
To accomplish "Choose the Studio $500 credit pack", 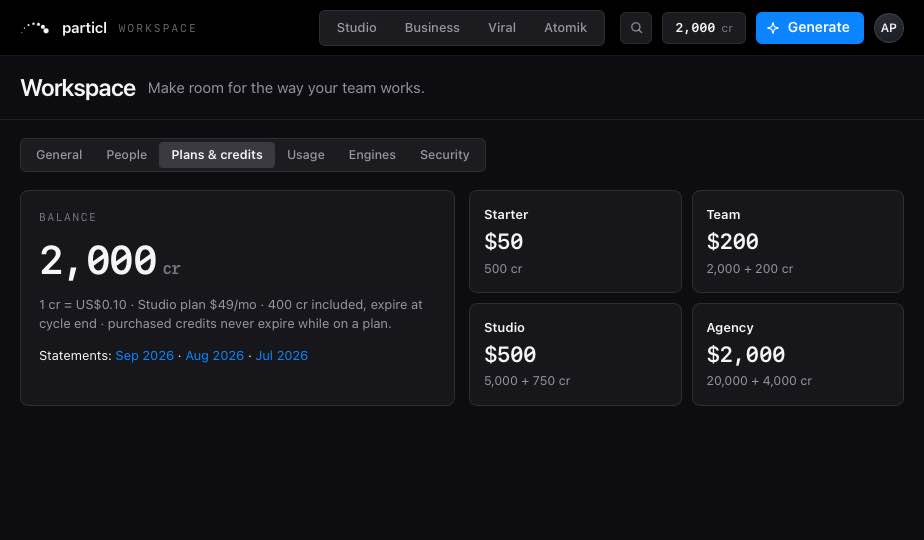I will (575, 354).
